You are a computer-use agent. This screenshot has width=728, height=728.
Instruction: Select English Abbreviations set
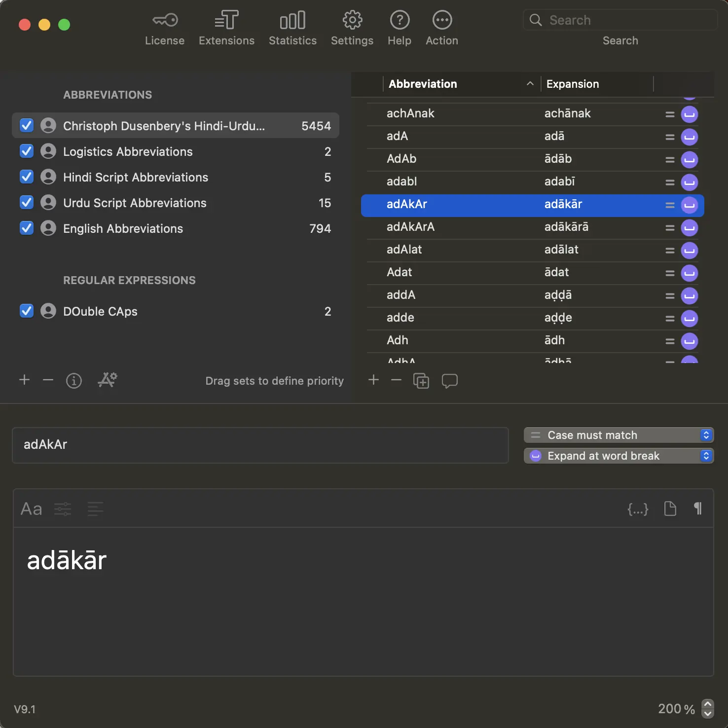(176, 228)
